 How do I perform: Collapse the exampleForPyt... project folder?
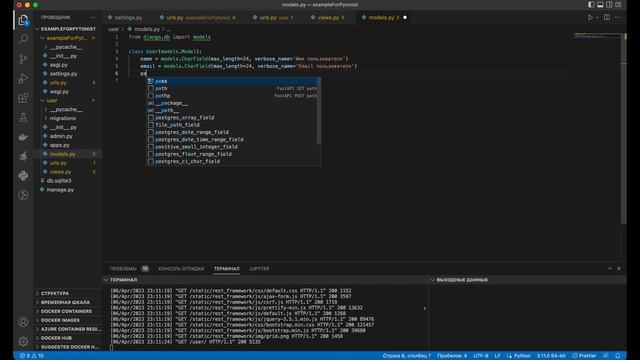tap(68, 38)
